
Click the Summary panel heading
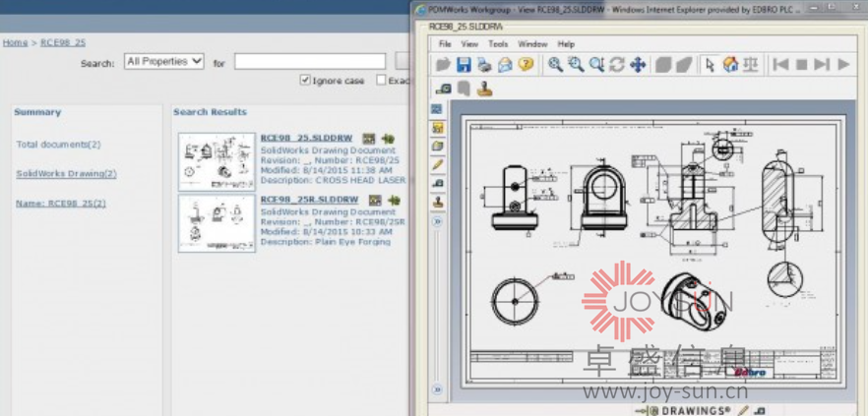click(37, 112)
